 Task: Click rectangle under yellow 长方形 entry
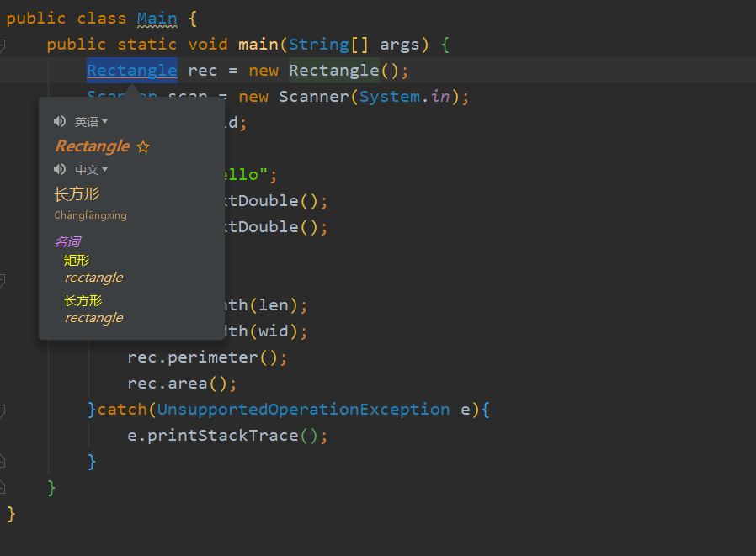click(x=94, y=318)
